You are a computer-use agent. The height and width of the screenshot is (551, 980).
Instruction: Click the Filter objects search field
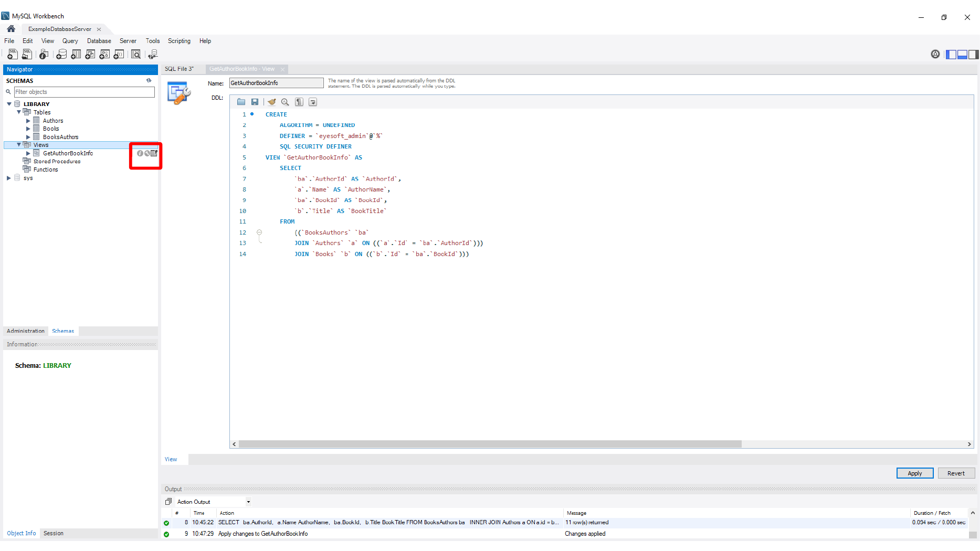(84, 92)
